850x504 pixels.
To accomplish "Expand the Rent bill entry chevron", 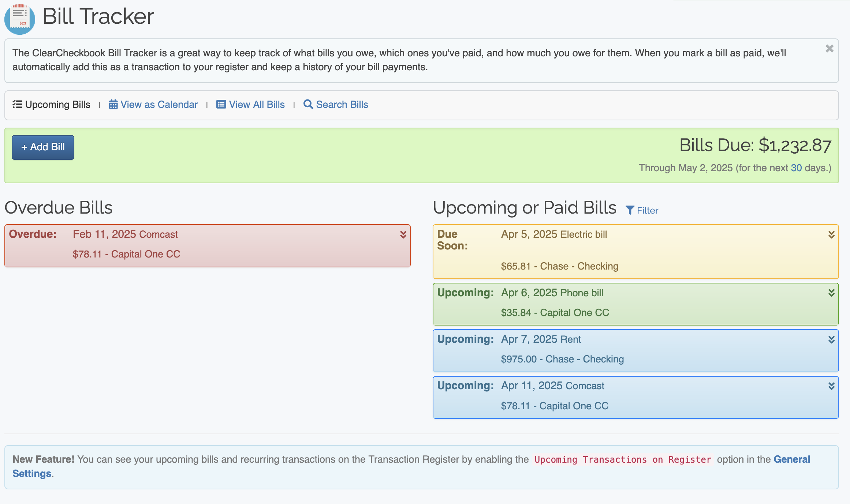I will [831, 340].
